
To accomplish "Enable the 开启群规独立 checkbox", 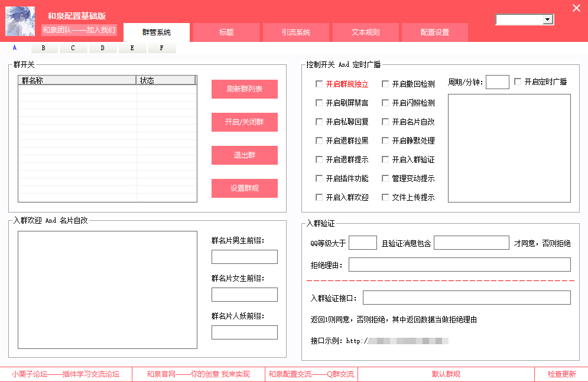I will tap(320, 84).
